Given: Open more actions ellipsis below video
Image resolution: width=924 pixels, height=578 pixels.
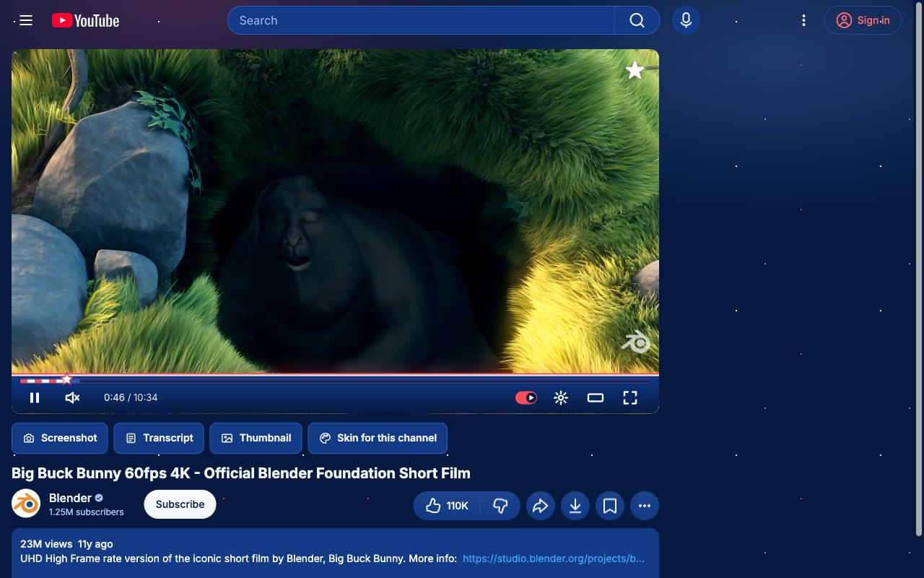Looking at the screenshot, I should [x=645, y=506].
